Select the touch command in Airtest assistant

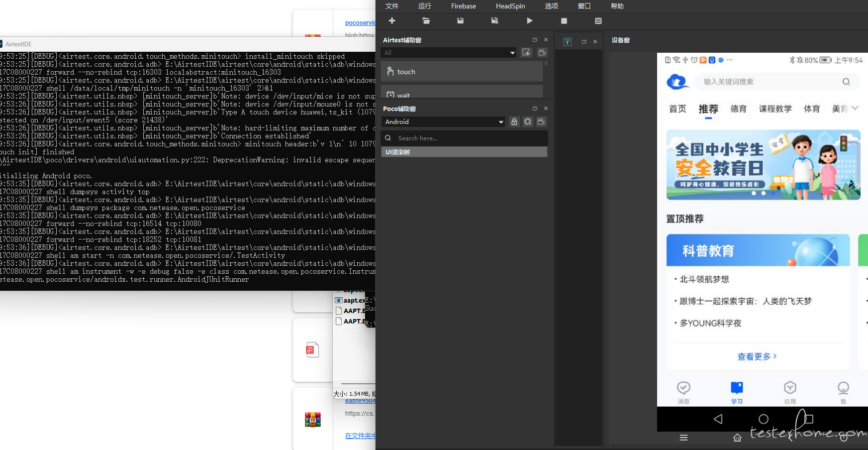[x=462, y=72]
